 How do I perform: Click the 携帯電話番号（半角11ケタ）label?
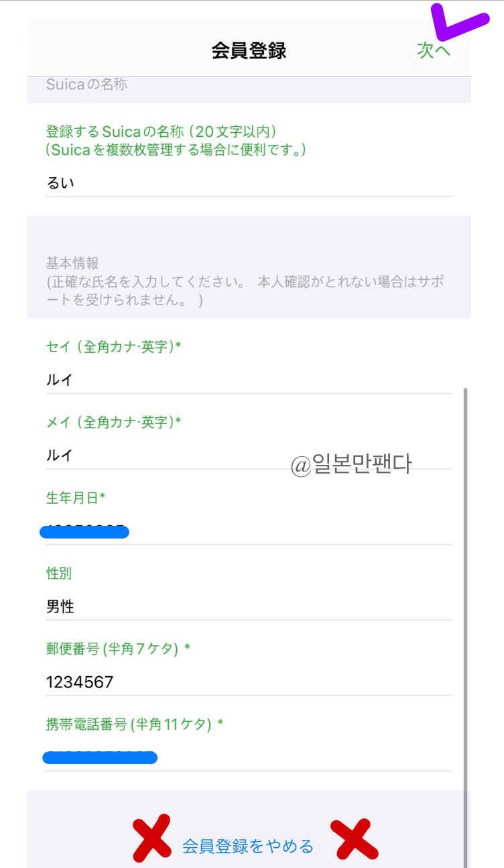tap(141, 725)
